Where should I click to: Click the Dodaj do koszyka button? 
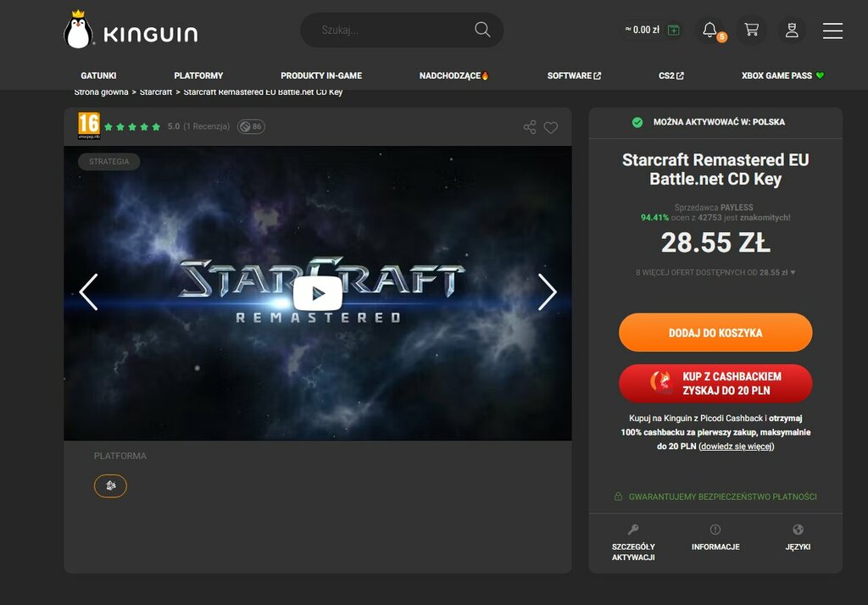coord(715,333)
